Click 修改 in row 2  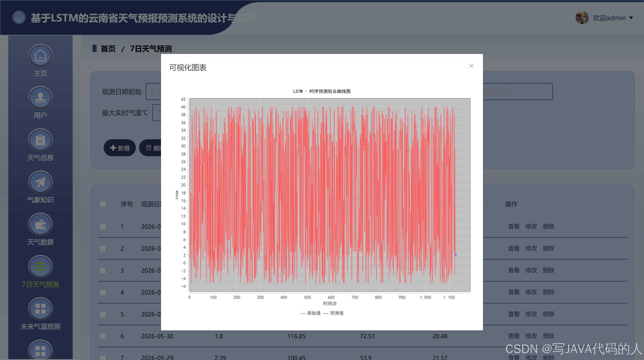tap(531, 248)
